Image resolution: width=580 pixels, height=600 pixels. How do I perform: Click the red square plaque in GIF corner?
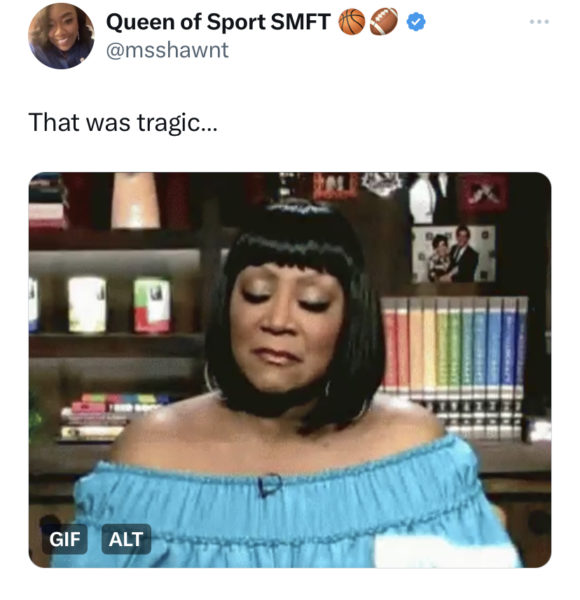point(484,193)
